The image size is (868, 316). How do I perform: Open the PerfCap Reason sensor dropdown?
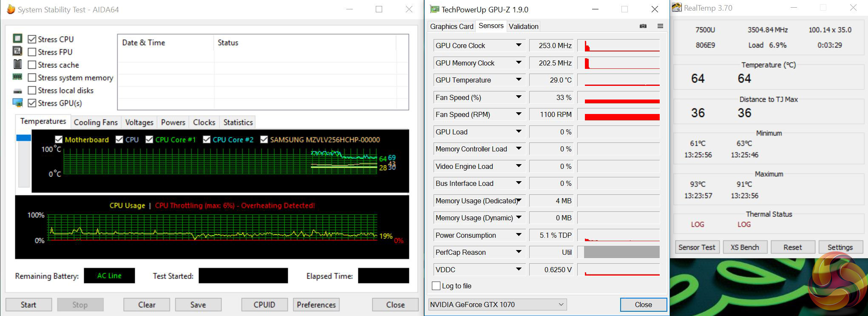pos(519,252)
